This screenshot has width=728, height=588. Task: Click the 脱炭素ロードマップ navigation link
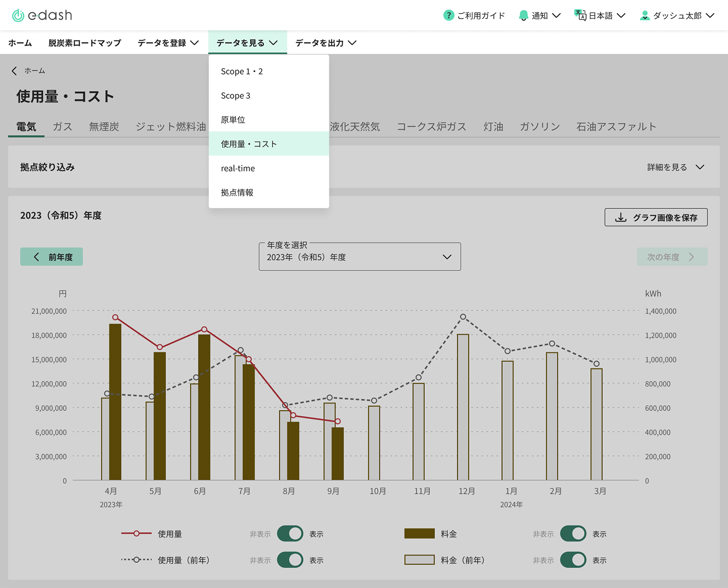(x=84, y=43)
